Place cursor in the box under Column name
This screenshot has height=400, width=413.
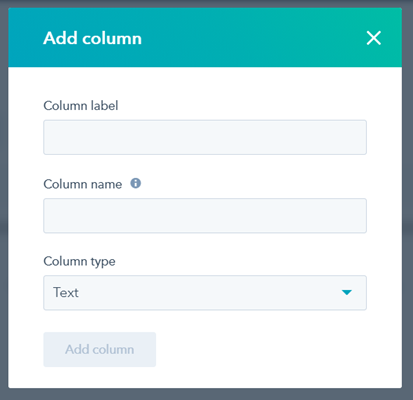(x=205, y=216)
